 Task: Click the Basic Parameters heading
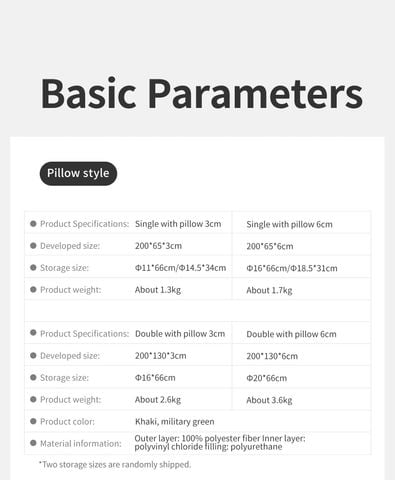pos(202,93)
